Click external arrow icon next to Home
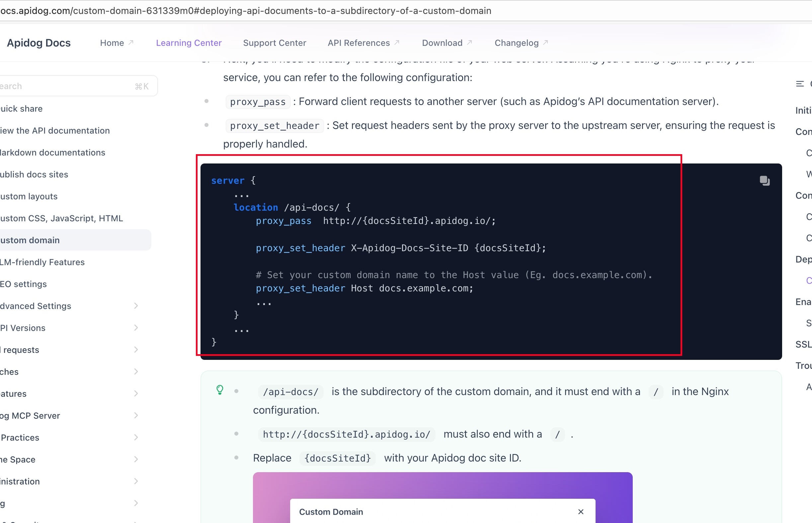 (x=131, y=43)
